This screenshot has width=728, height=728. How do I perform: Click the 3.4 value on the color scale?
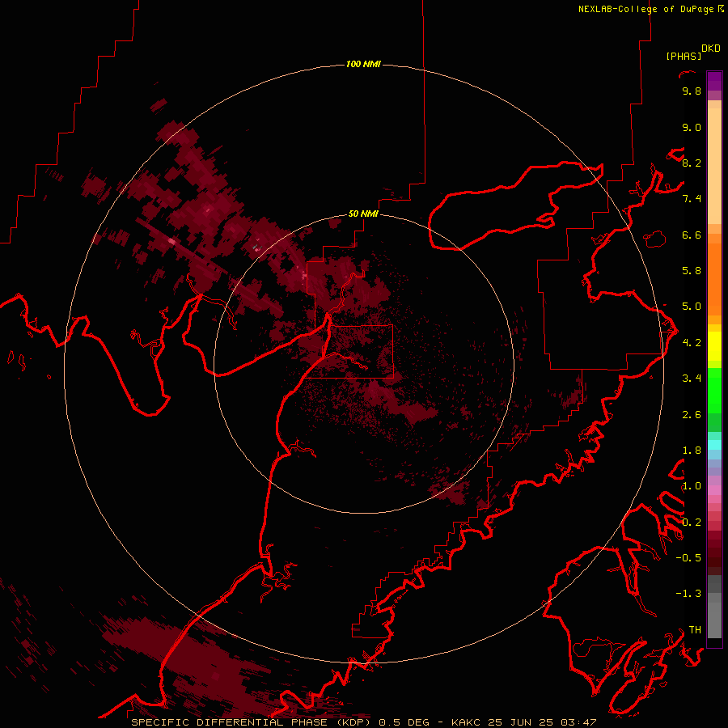pos(692,379)
